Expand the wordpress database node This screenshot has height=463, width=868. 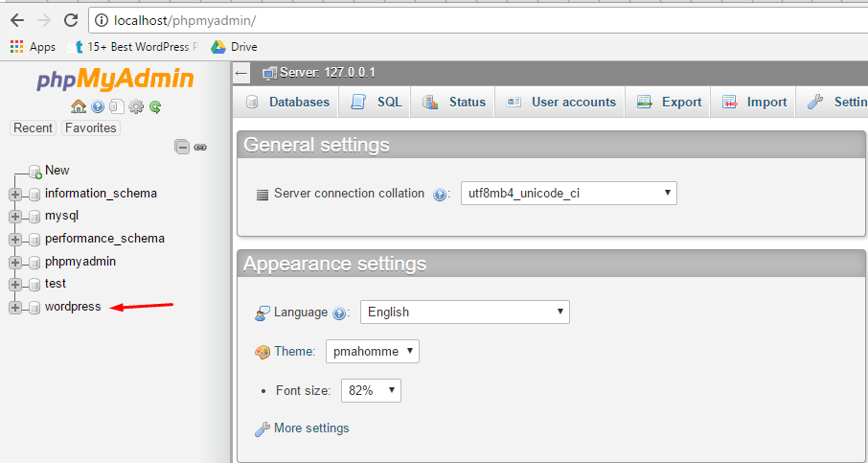click(x=15, y=308)
